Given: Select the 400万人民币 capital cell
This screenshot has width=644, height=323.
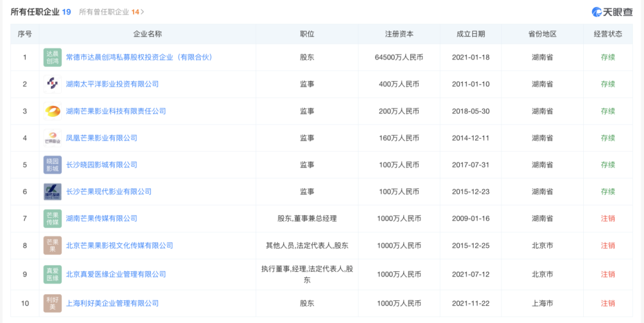Looking at the screenshot, I should [399, 84].
